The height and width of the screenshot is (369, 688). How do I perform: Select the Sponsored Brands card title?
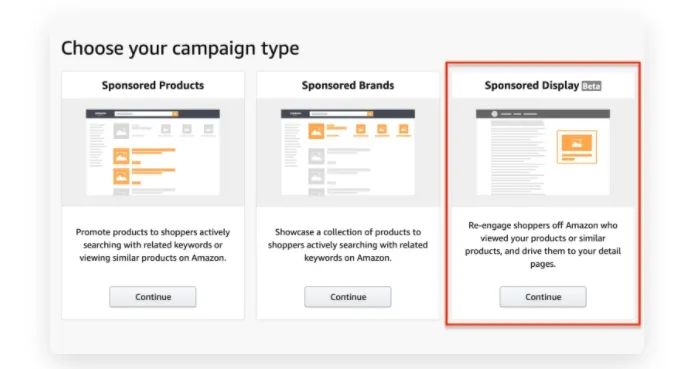348,85
